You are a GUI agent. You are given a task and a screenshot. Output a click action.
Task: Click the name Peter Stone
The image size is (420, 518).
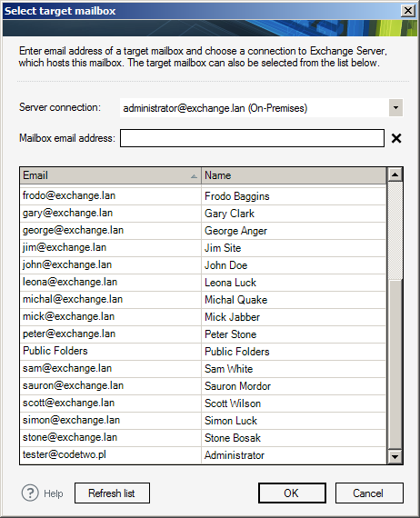(x=230, y=334)
